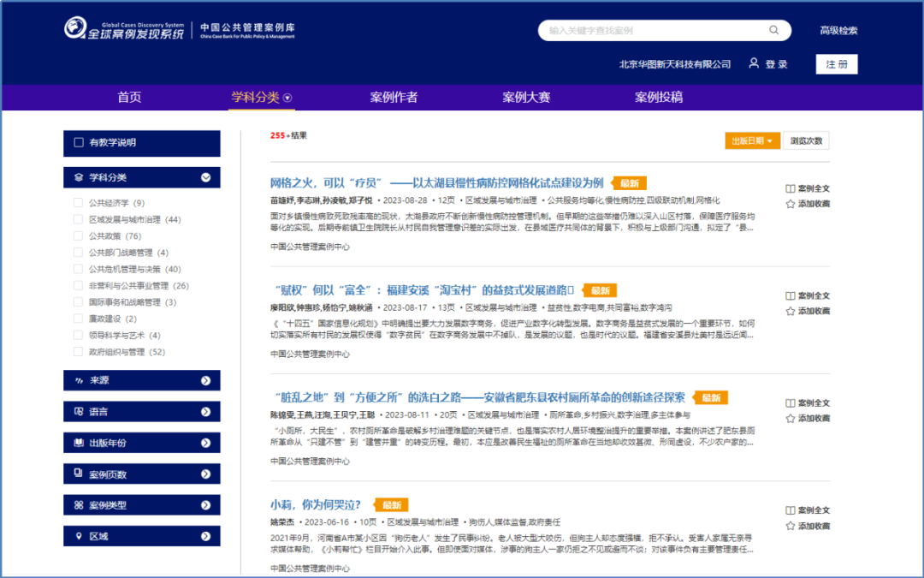Open full text icon for 小莉,你为何哭泣 case
The image size is (924, 578).
pos(791,510)
